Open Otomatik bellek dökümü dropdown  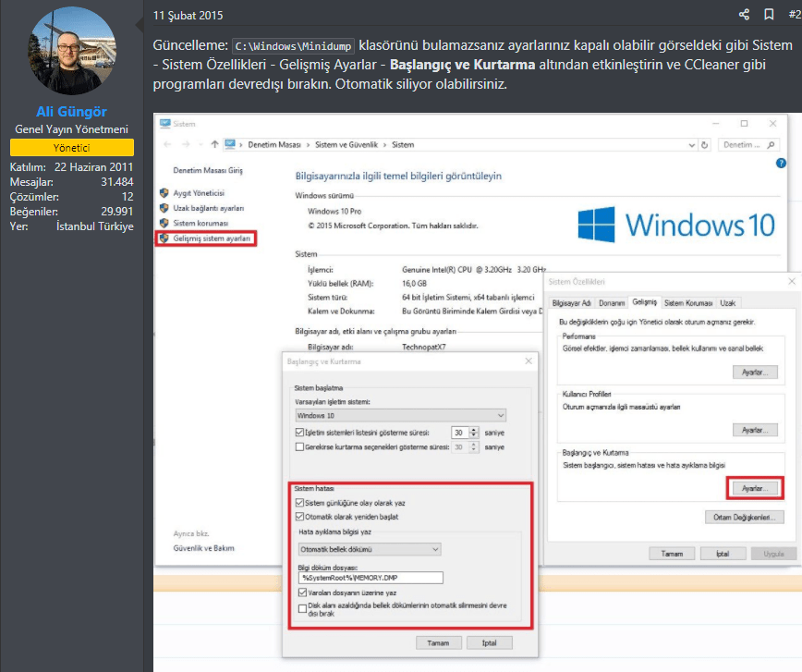(x=370, y=549)
